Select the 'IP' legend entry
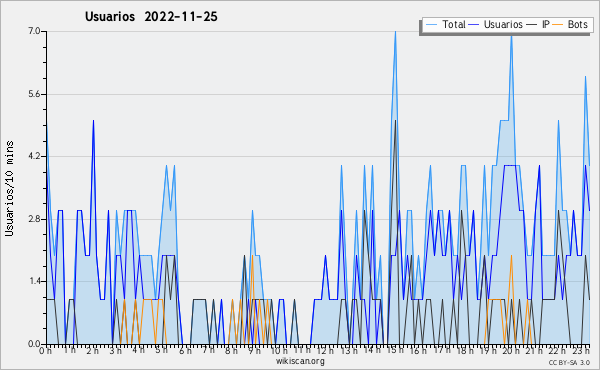This screenshot has height=370, width=600. [545, 24]
